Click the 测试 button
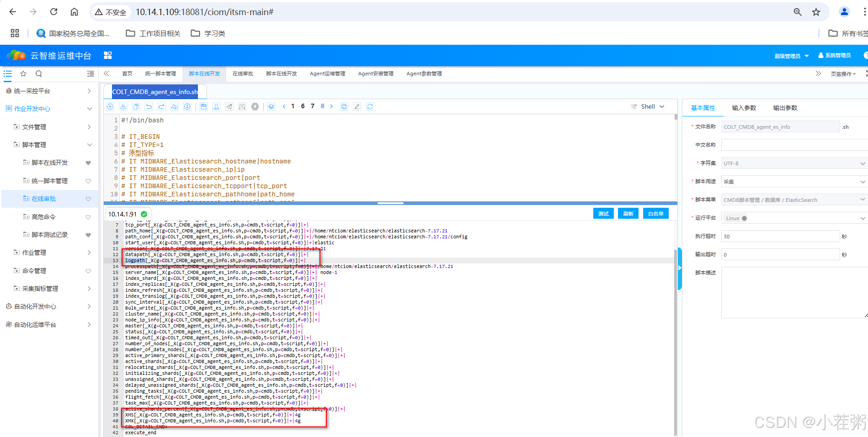The width and height of the screenshot is (868, 437). click(603, 213)
